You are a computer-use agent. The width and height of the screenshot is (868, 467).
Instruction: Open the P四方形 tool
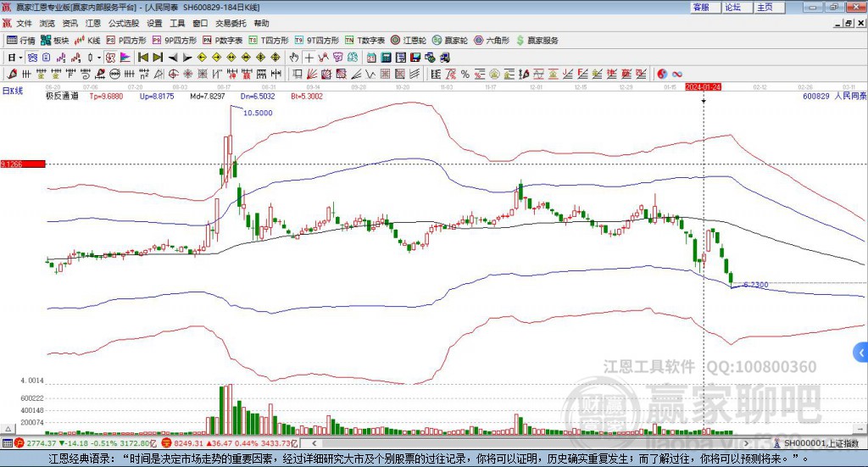[126, 41]
